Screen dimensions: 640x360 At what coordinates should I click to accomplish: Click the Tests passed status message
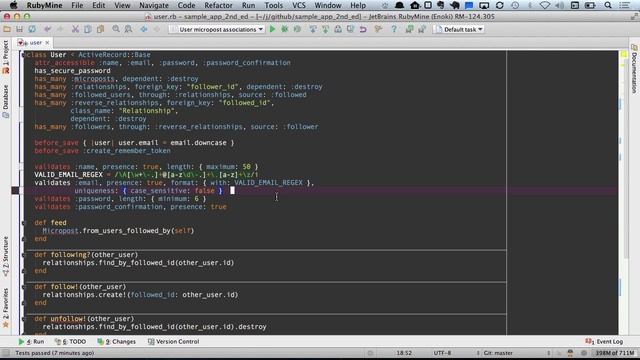pyautogui.click(x=55, y=353)
